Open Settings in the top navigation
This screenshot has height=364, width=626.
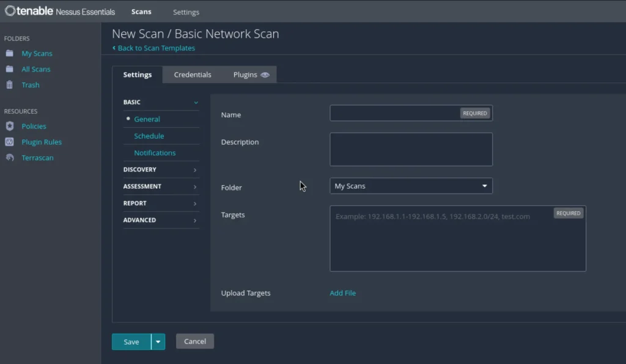(x=186, y=12)
